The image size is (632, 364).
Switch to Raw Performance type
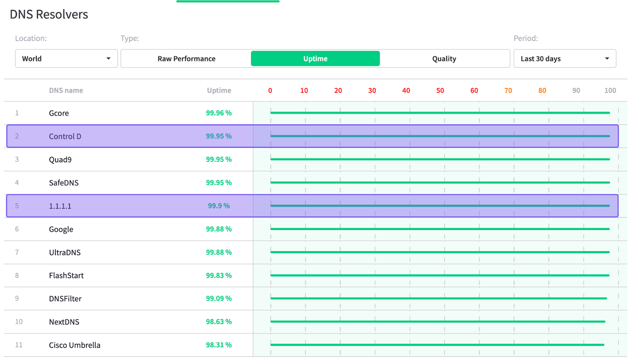pyautogui.click(x=186, y=58)
